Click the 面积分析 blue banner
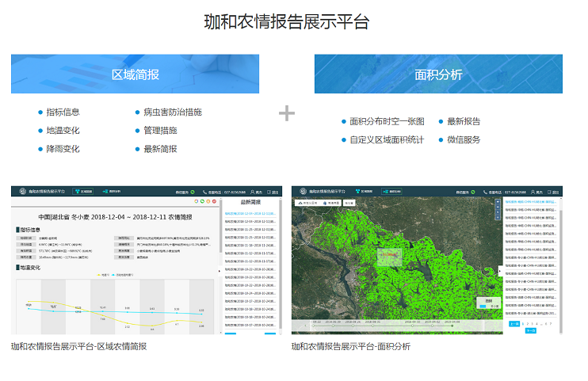Viewport: 588px width, 381px height. pyautogui.click(x=438, y=74)
